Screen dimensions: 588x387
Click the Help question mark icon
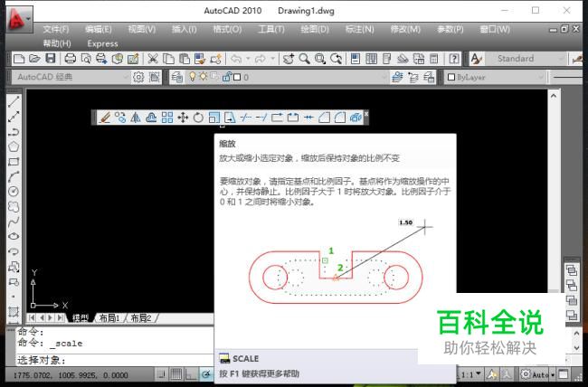[x=454, y=59]
